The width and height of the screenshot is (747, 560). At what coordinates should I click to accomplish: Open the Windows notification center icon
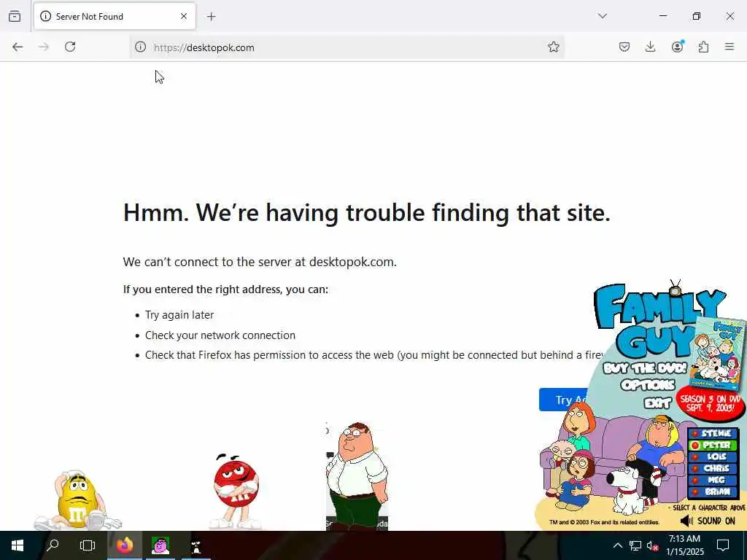click(x=723, y=545)
